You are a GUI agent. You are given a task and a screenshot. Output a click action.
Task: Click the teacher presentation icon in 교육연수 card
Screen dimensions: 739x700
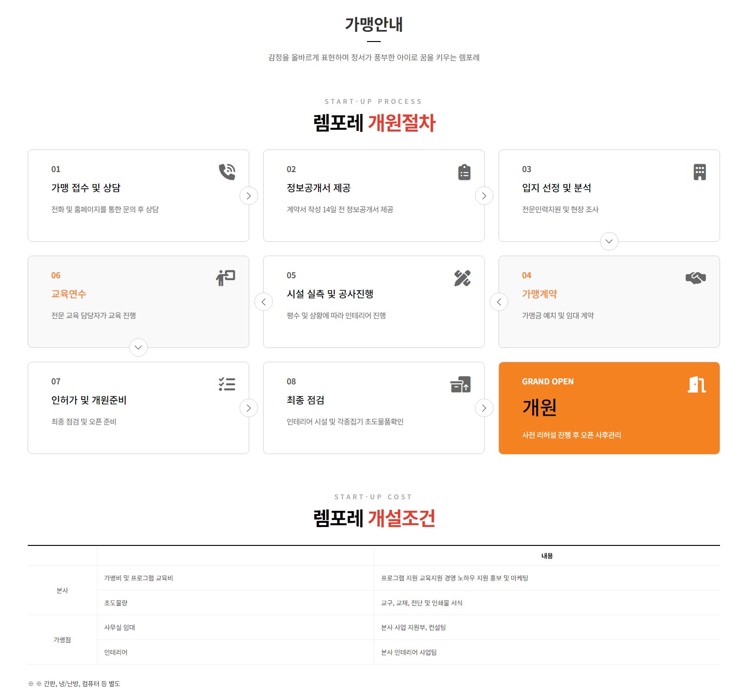click(226, 278)
